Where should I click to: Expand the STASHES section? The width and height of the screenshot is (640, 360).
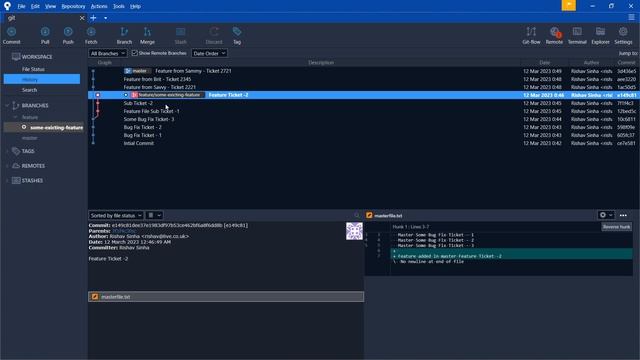pyautogui.click(x=7, y=180)
